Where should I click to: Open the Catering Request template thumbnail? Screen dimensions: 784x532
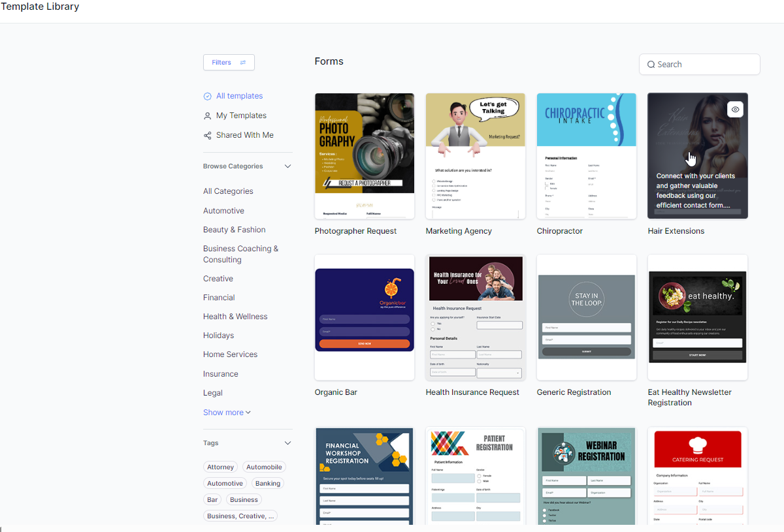698,476
